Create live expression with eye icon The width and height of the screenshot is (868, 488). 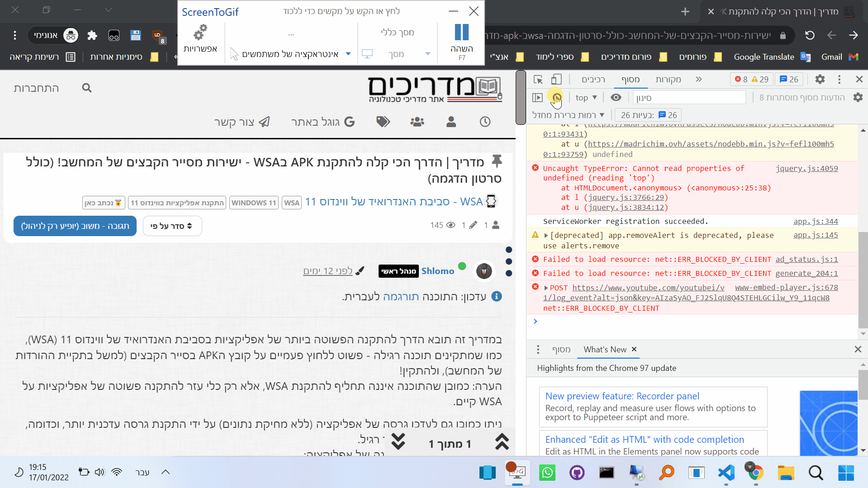[x=616, y=97]
